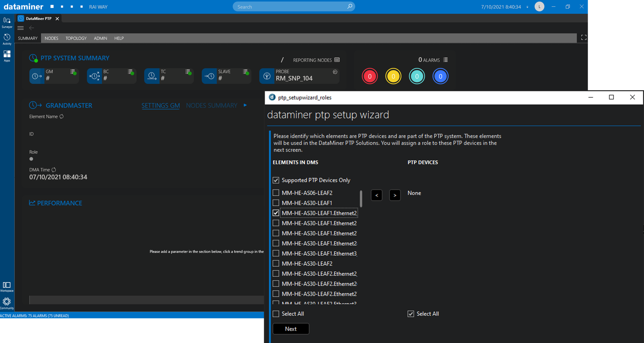Click the PROBE icon tile
644x343 pixels.
click(267, 76)
